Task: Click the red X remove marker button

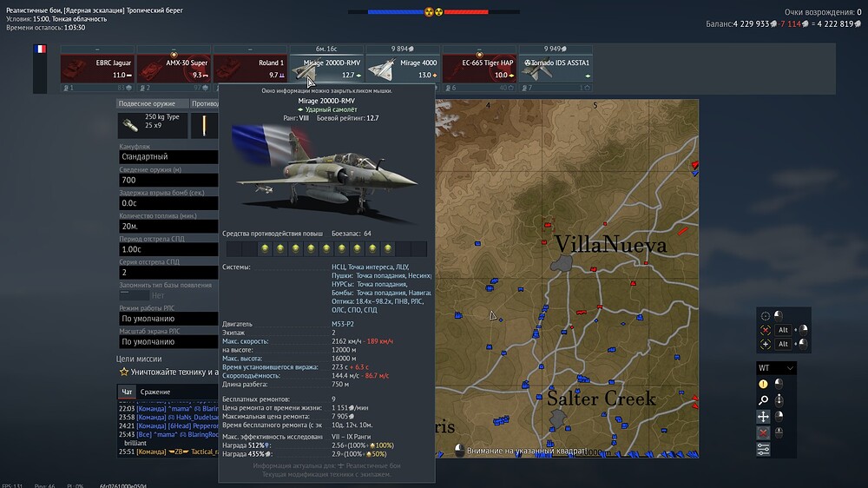Action: tap(763, 432)
